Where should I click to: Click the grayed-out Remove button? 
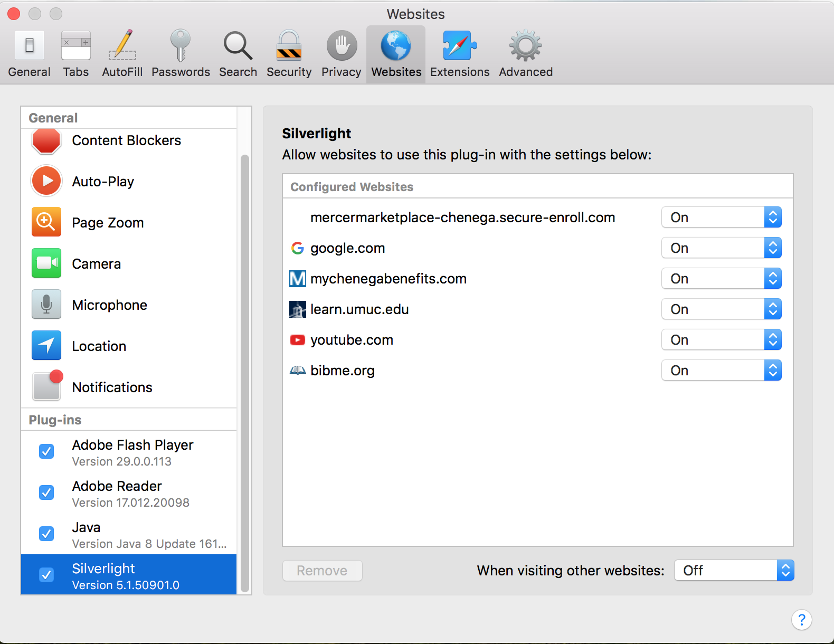[x=323, y=571]
